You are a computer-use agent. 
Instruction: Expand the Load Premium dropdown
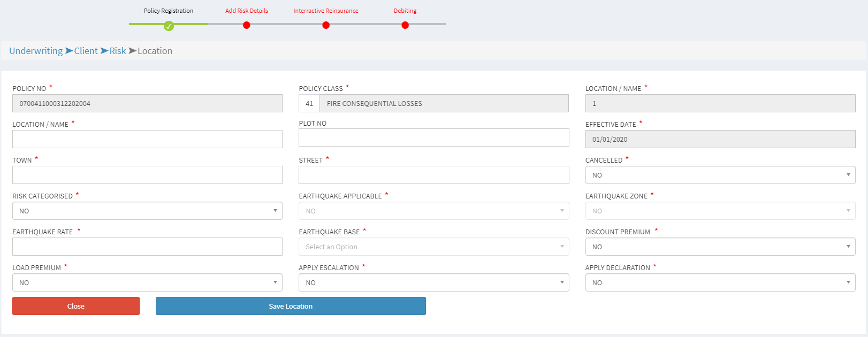tap(147, 282)
